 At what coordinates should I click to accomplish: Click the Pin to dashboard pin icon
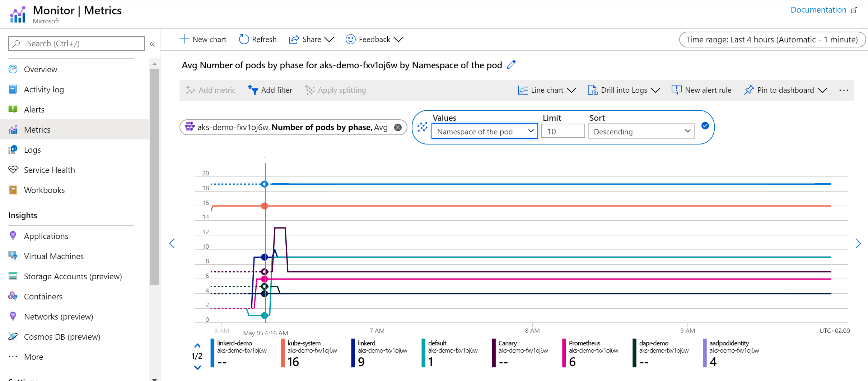(x=749, y=90)
